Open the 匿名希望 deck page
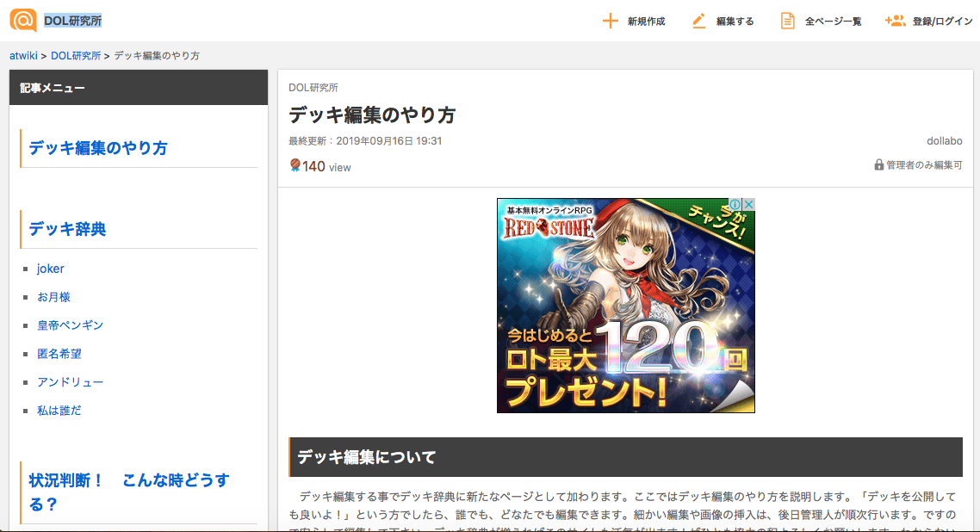The width and height of the screenshot is (980, 532). point(59,354)
